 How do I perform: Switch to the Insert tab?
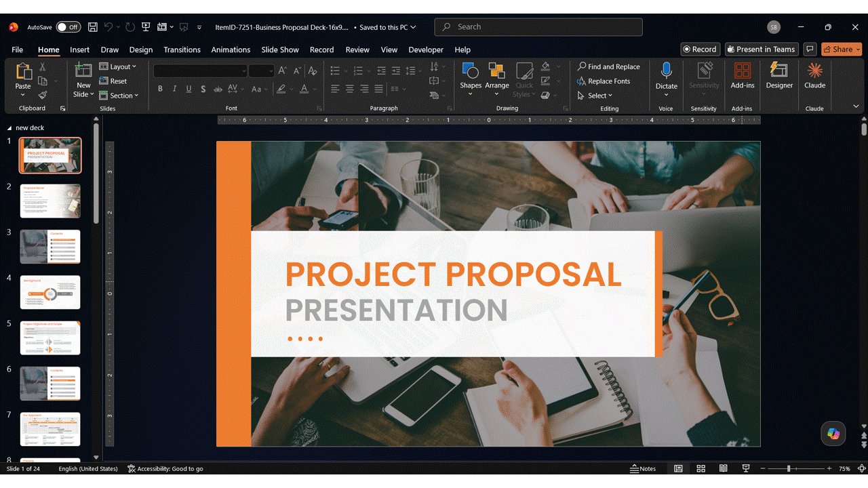pyautogui.click(x=79, y=49)
